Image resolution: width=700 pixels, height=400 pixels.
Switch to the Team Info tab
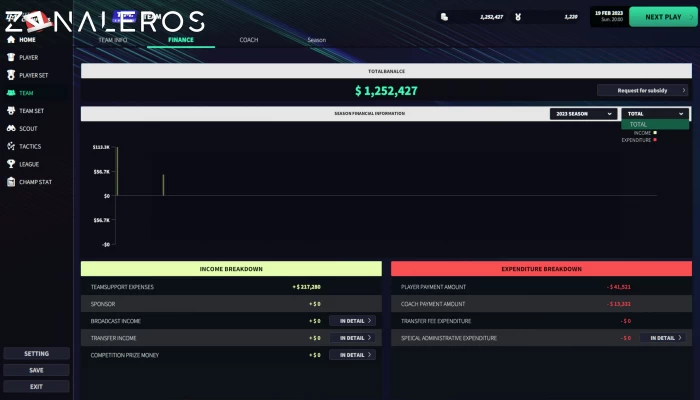click(x=113, y=40)
